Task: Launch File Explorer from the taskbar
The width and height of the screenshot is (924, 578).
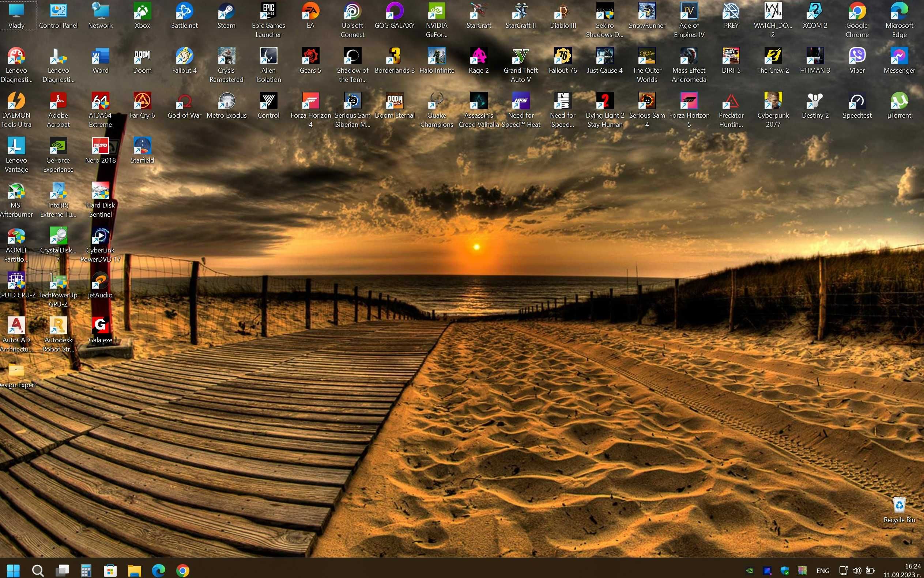Action: (134, 571)
